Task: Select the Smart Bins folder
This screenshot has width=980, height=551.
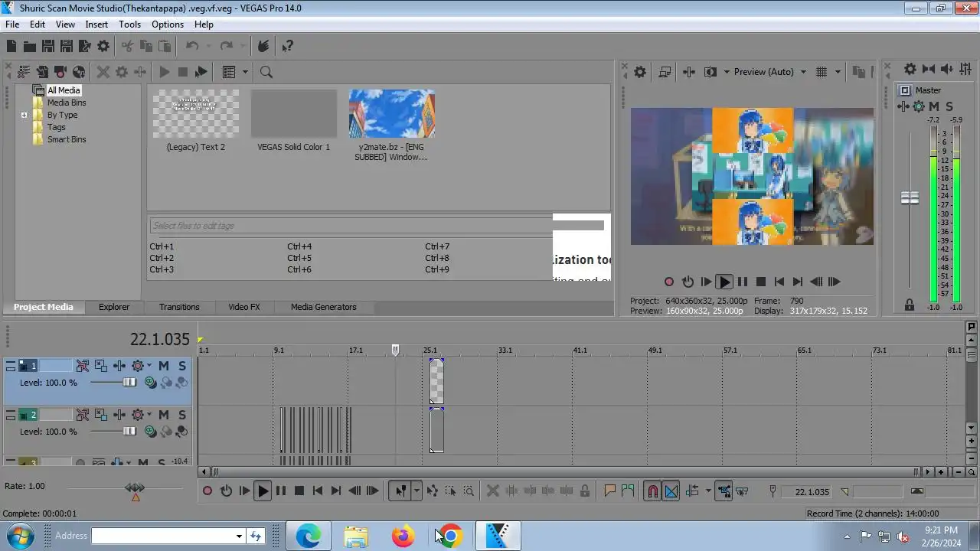Action: coord(67,139)
